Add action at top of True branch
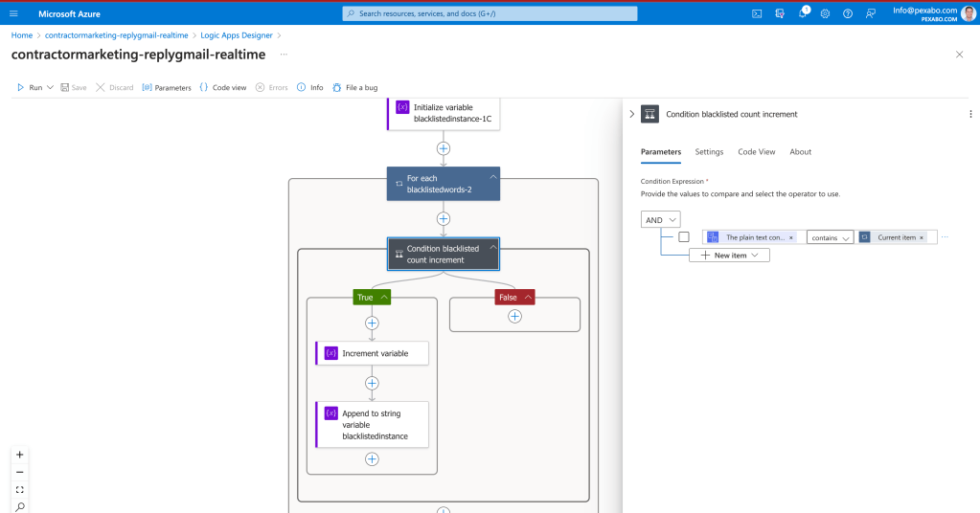 point(372,323)
